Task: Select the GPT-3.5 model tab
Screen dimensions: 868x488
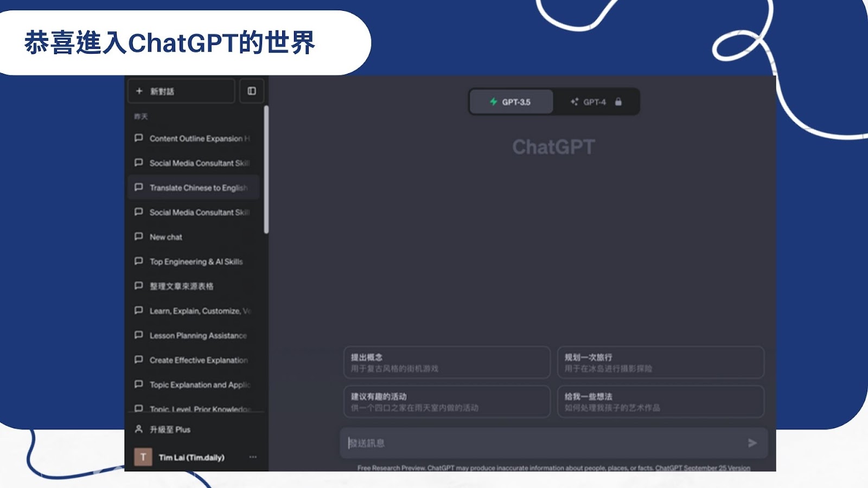Action: click(x=511, y=102)
